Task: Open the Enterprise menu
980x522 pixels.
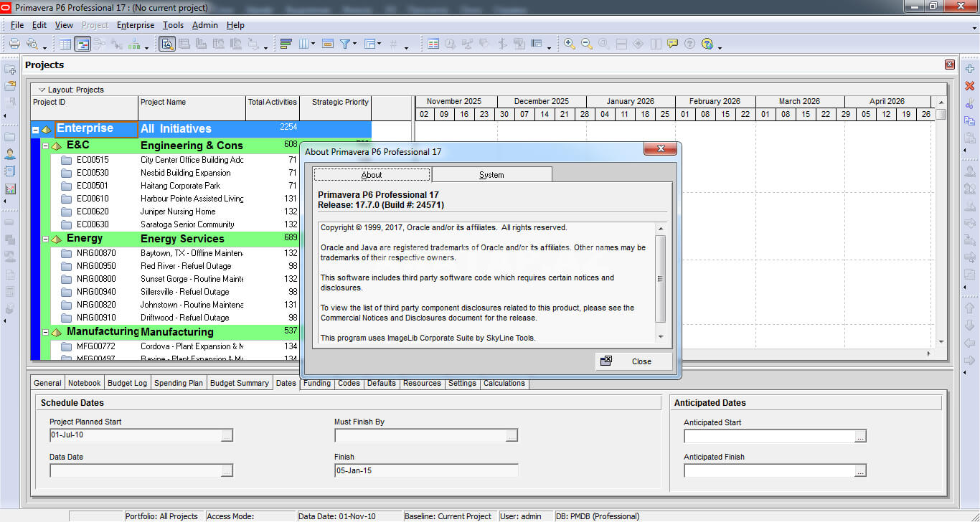Action: 135,25
